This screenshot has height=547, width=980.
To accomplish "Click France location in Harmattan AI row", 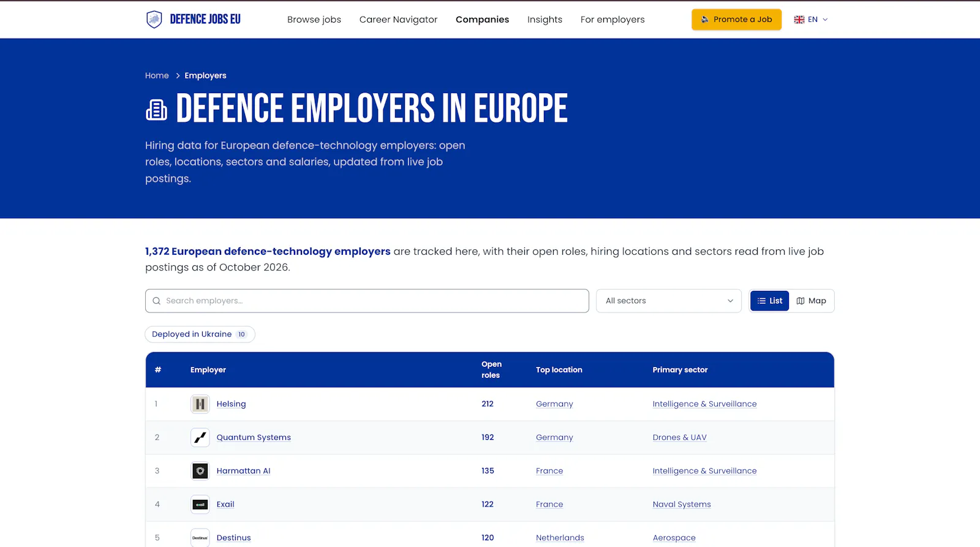I will pyautogui.click(x=549, y=471).
